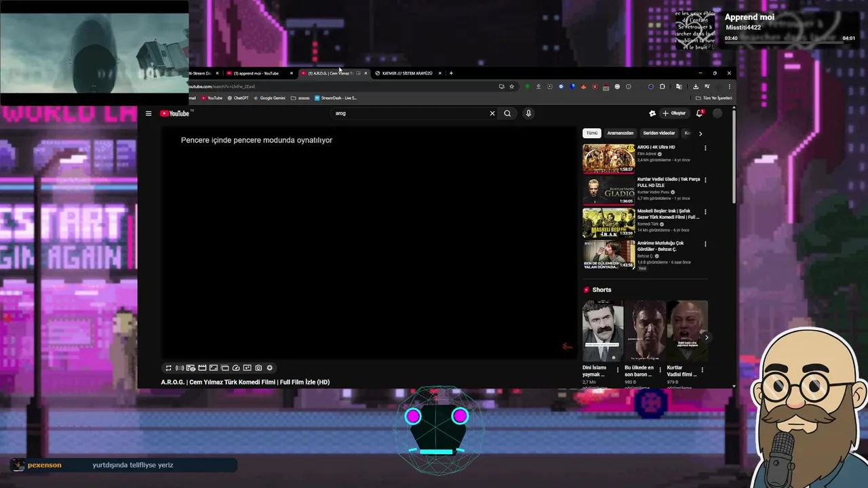The height and width of the screenshot is (488, 868).
Task: Toggle the volume boost icon under the player
Action: coord(180,368)
